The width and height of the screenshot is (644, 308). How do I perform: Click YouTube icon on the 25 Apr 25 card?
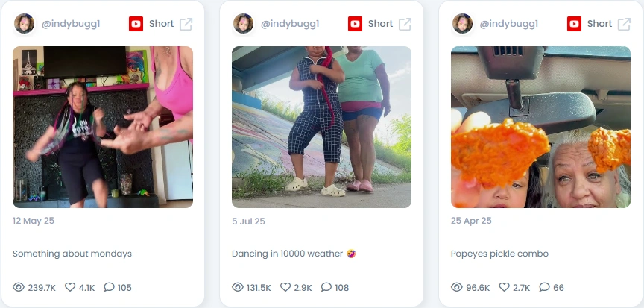(x=574, y=24)
